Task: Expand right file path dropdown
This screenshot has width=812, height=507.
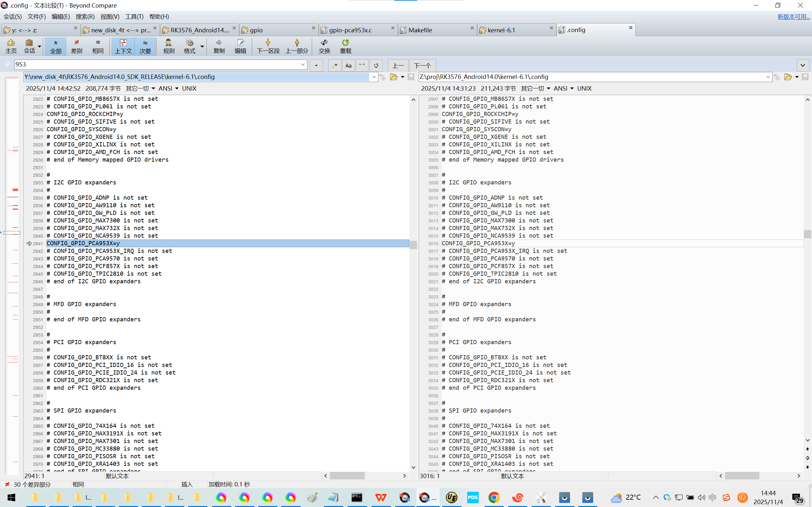Action: (768, 77)
